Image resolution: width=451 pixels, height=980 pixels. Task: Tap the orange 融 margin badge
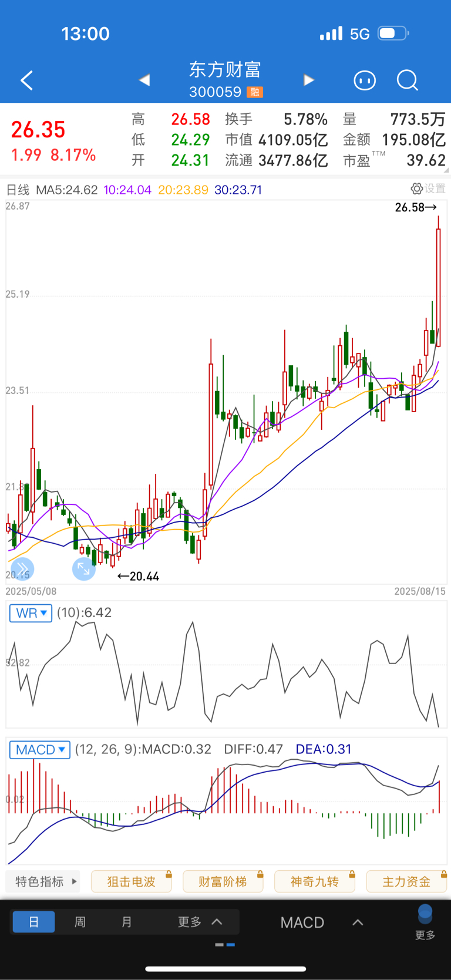(255, 92)
